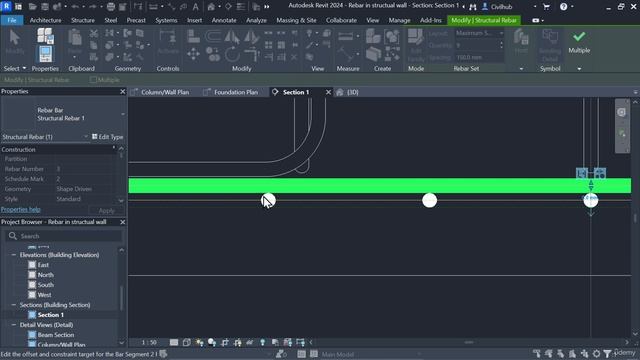Toggle the Shadows icon in view control bar
The image size is (640, 360).
[x=212, y=342]
